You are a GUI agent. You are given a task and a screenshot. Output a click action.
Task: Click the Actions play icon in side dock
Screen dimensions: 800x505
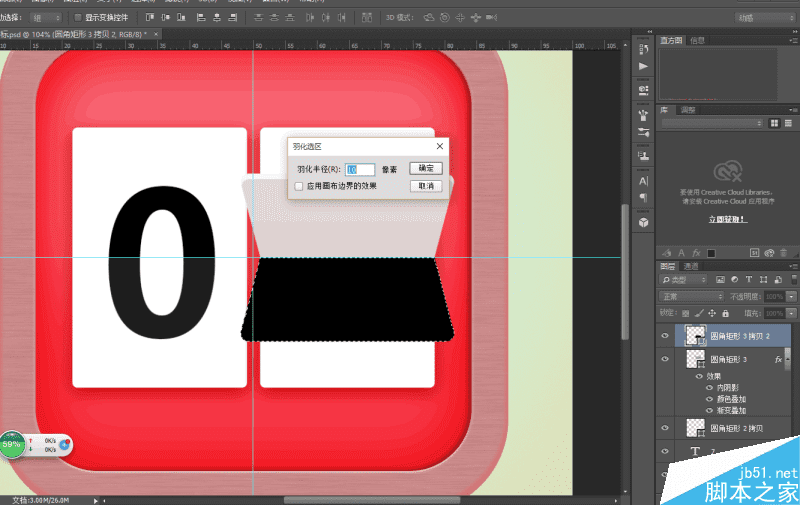643,65
